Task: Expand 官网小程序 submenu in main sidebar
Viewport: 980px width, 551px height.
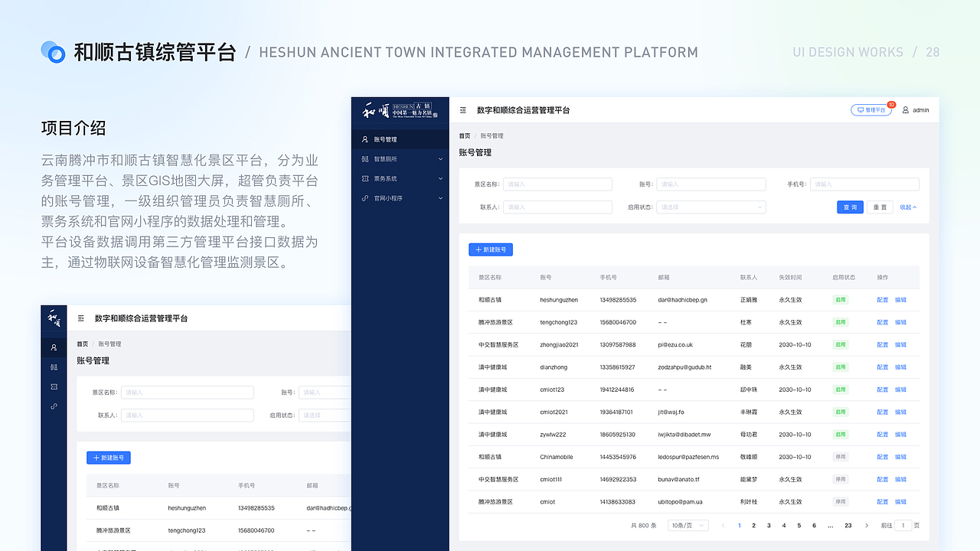Action: (400, 198)
